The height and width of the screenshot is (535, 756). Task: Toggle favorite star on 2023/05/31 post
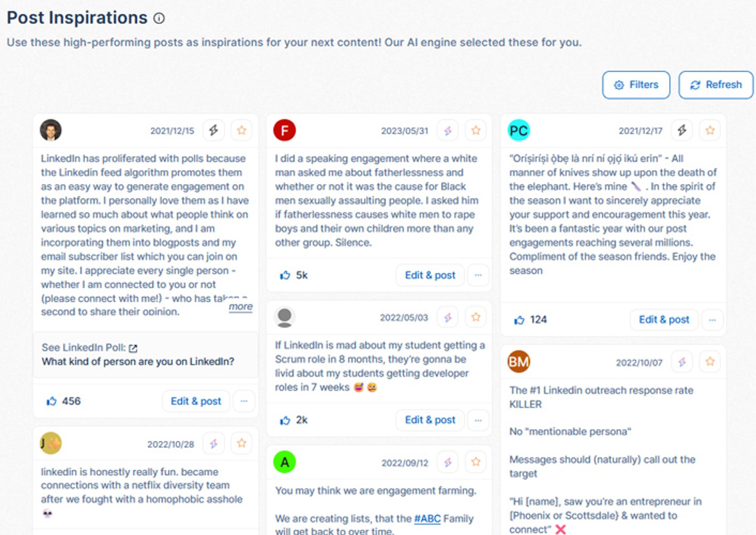(476, 130)
